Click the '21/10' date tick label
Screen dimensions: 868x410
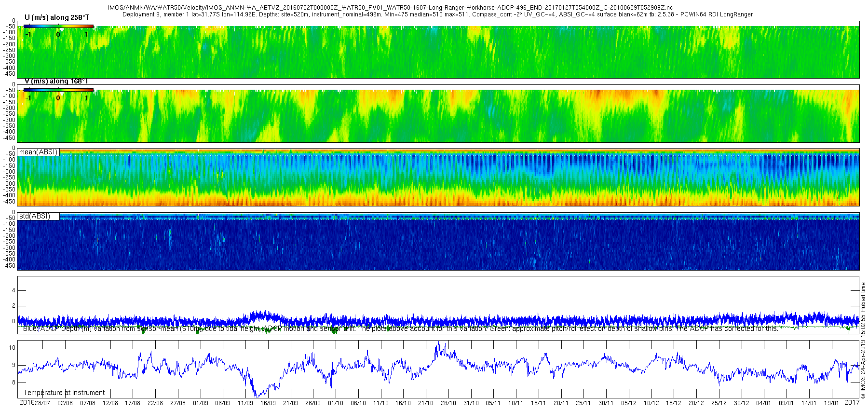[426, 403]
